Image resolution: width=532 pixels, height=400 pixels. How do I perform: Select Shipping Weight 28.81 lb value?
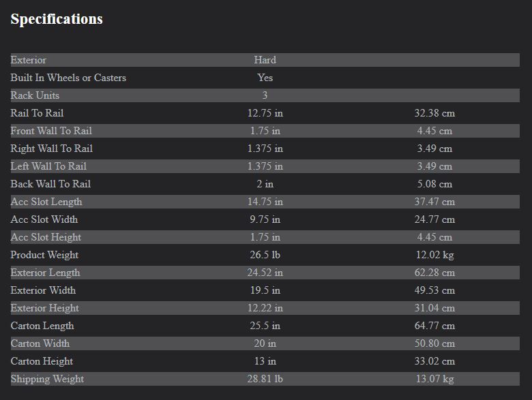click(265, 379)
